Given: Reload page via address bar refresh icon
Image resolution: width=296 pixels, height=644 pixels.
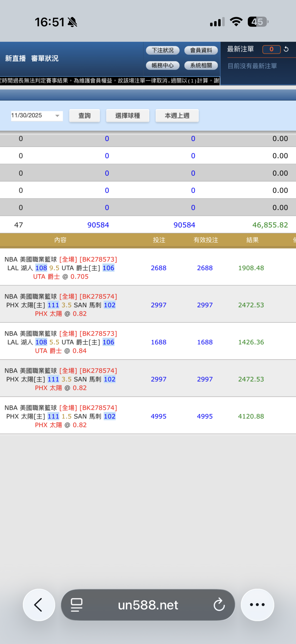Looking at the screenshot, I should point(219,604).
